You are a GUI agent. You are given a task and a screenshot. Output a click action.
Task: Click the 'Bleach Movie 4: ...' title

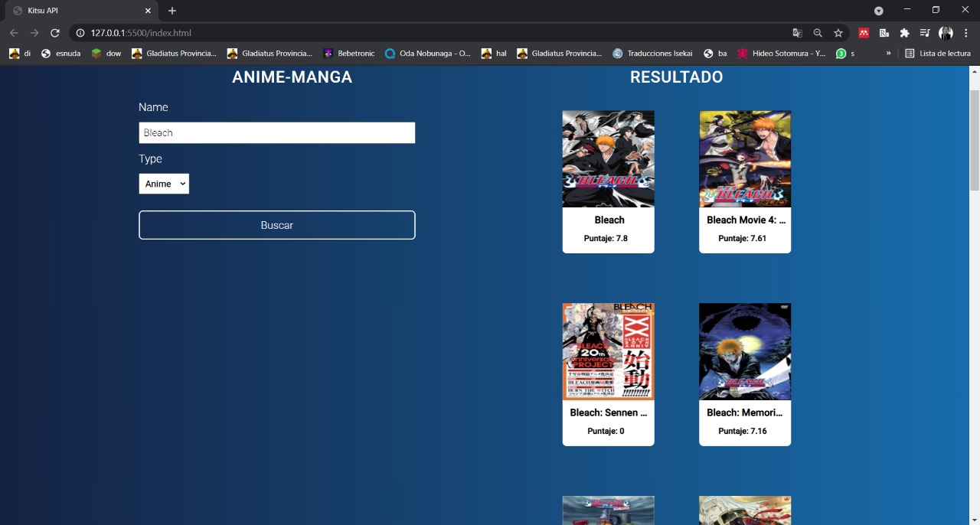(x=746, y=220)
